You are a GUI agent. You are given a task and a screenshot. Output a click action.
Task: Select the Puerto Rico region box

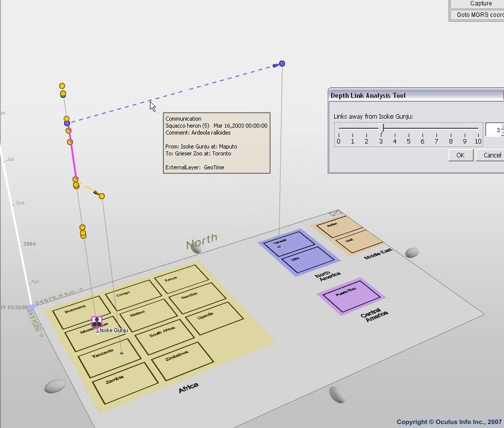[x=351, y=296]
